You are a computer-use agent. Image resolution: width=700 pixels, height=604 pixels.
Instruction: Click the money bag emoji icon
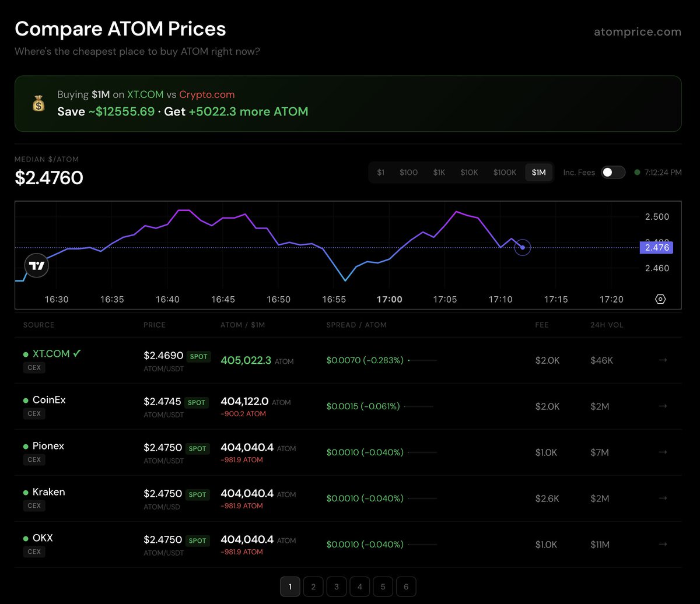point(38,104)
